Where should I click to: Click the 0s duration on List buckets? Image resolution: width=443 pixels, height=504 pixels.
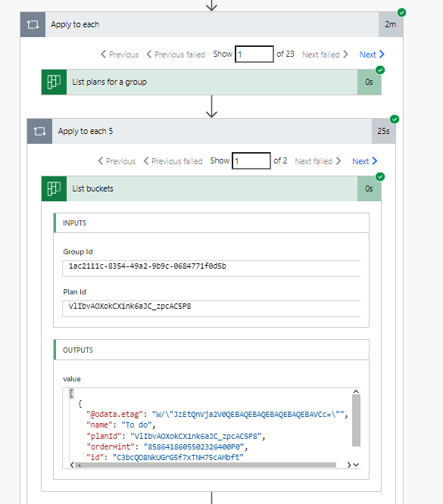369,188
